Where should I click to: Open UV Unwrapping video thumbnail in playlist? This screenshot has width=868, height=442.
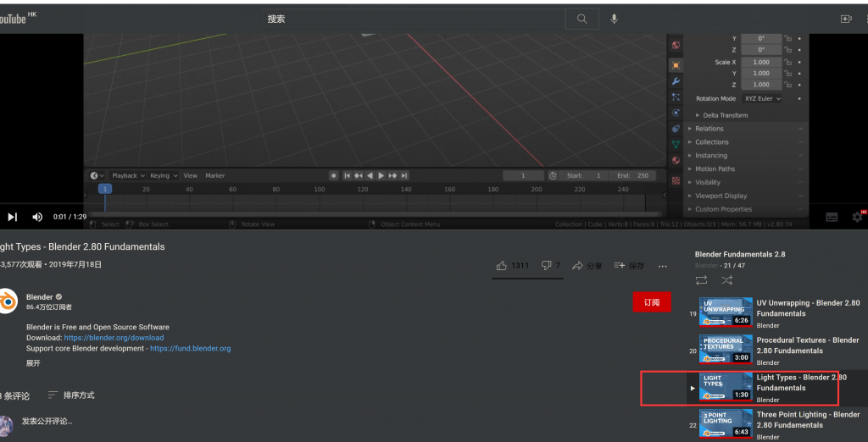click(x=726, y=312)
